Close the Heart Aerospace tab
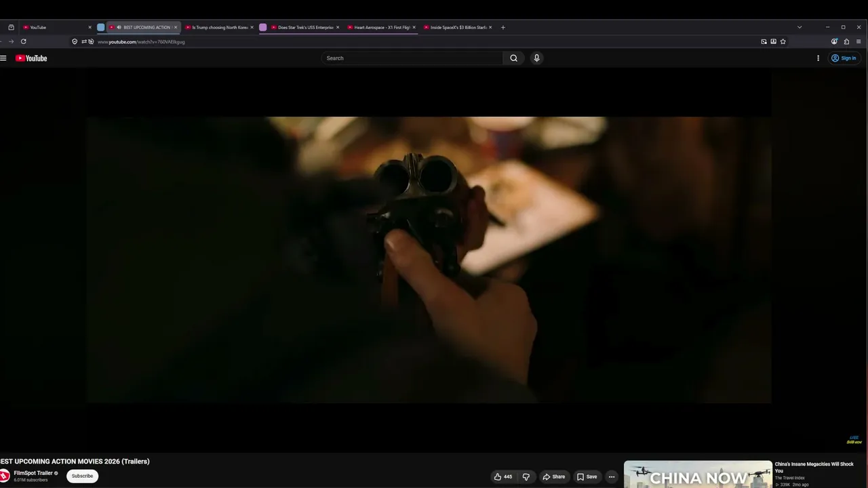 pos(414,27)
